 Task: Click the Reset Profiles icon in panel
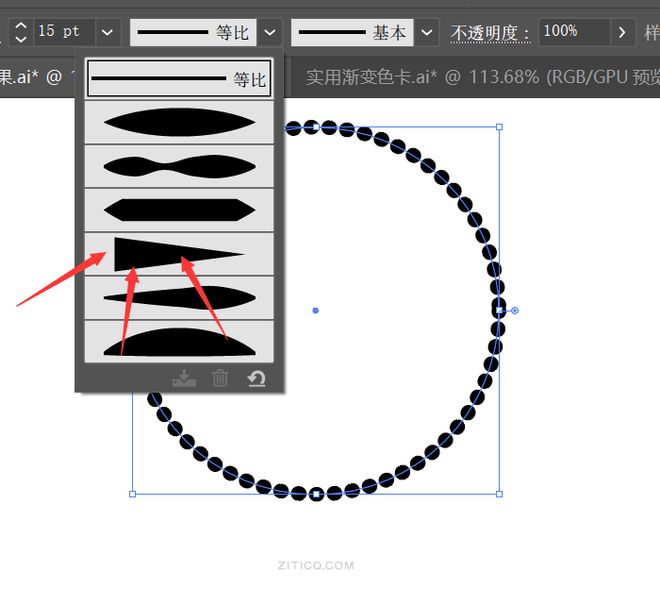(257, 378)
